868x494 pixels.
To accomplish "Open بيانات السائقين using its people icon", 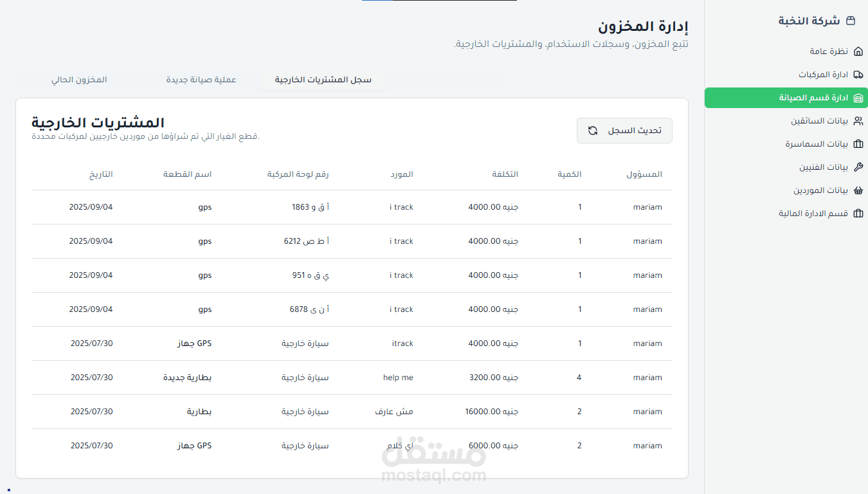I will (x=858, y=121).
